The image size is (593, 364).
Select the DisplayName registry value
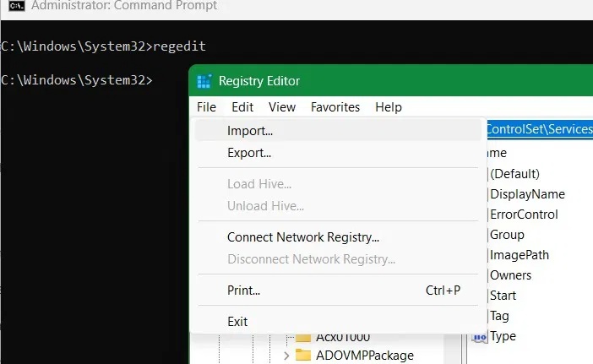point(527,194)
